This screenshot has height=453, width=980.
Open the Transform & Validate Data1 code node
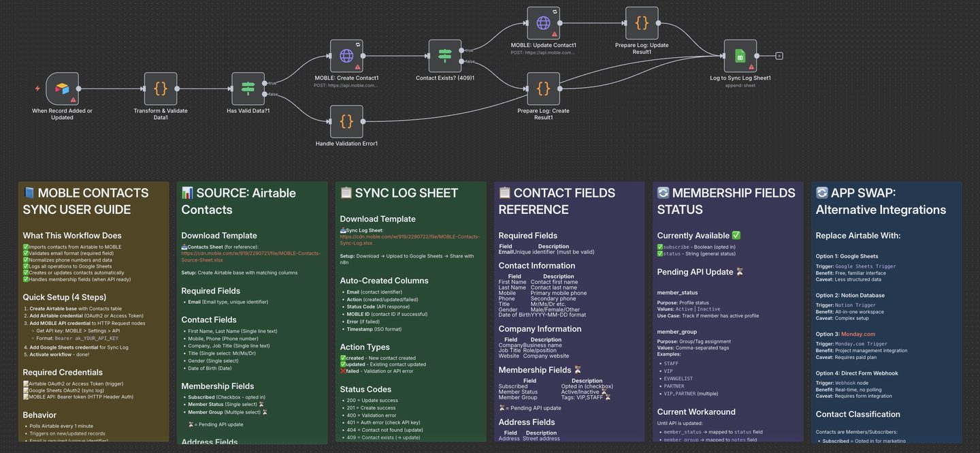click(x=161, y=89)
